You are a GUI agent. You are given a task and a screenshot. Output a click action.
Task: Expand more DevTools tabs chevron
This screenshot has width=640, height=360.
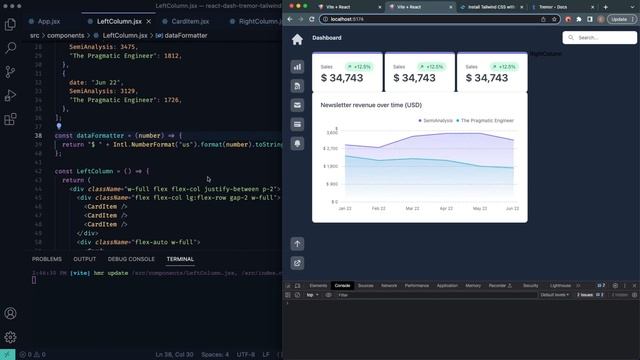click(x=578, y=286)
